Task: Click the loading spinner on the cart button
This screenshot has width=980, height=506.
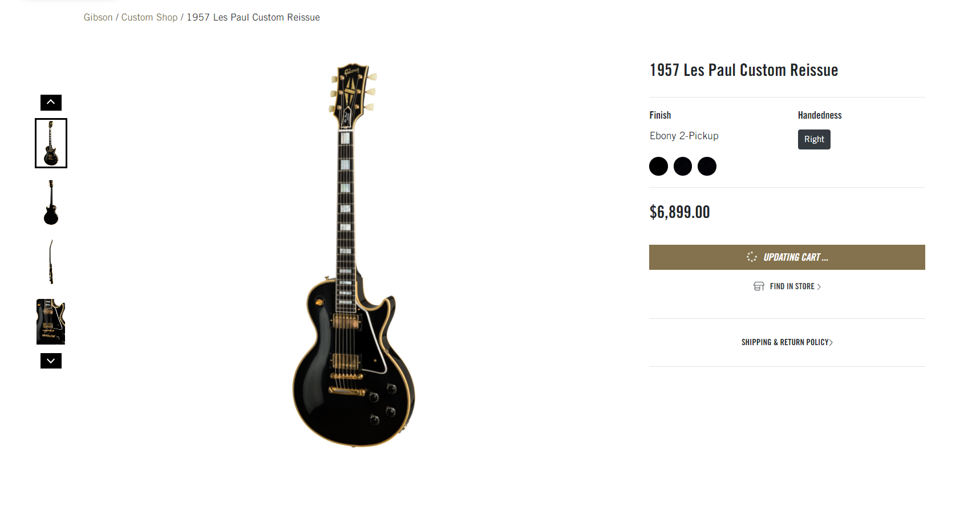Action: (752, 257)
